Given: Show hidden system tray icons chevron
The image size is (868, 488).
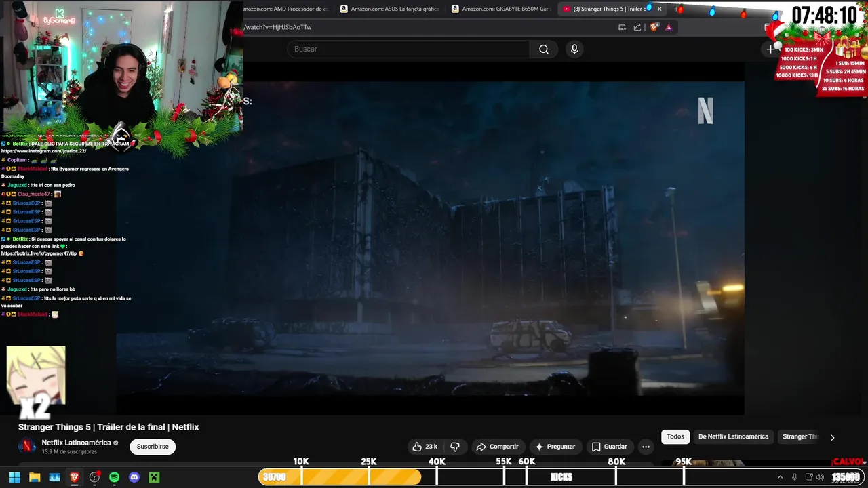Looking at the screenshot, I should tap(780, 477).
